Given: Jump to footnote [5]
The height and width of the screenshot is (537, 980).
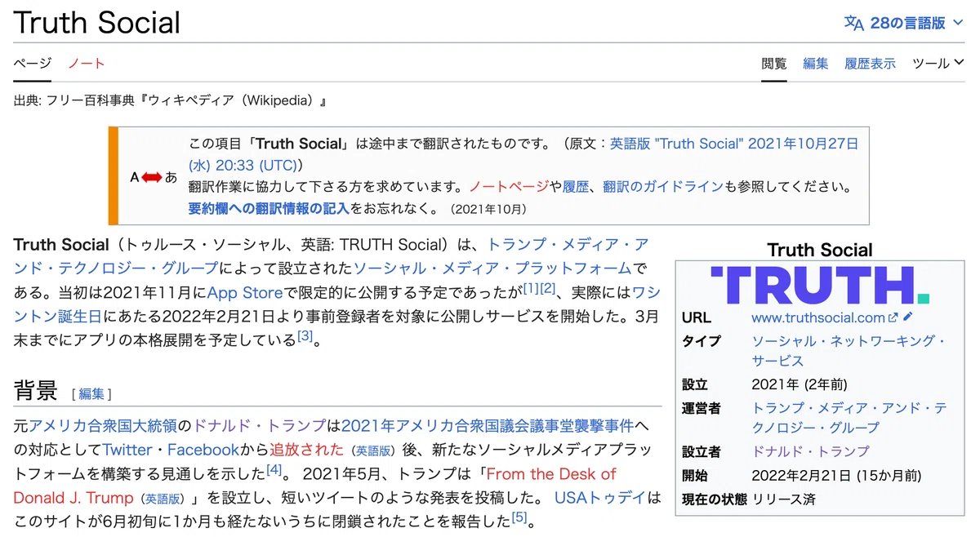Looking at the screenshot, I should coord(519,517).
